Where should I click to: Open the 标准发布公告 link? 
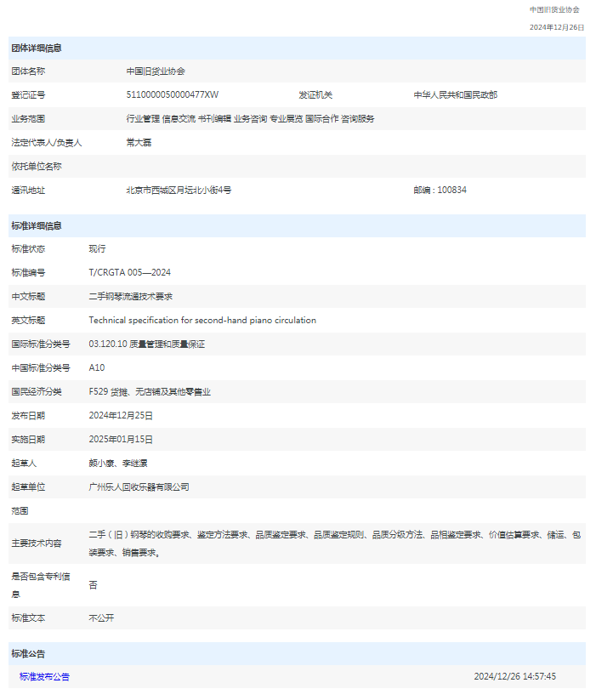44,677
